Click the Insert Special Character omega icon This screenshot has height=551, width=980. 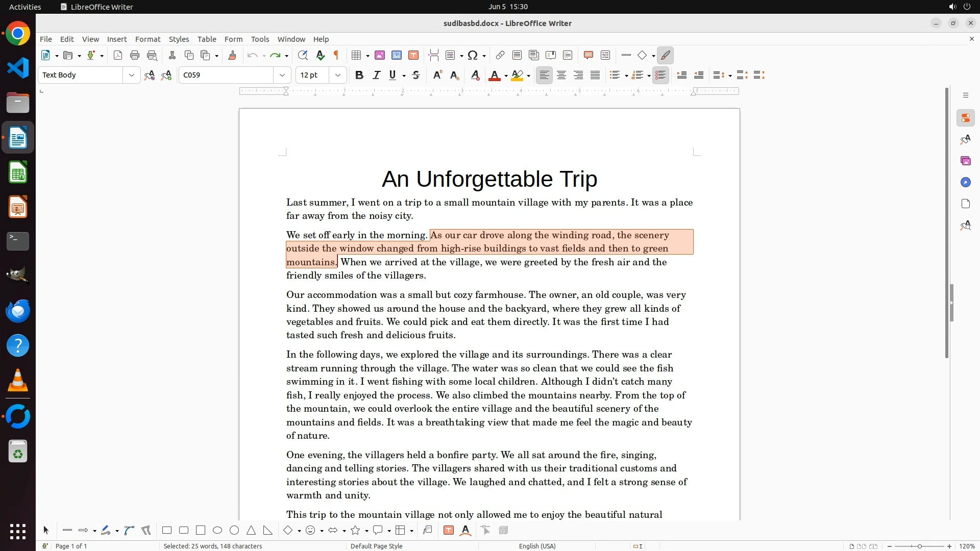pos(473,56)
